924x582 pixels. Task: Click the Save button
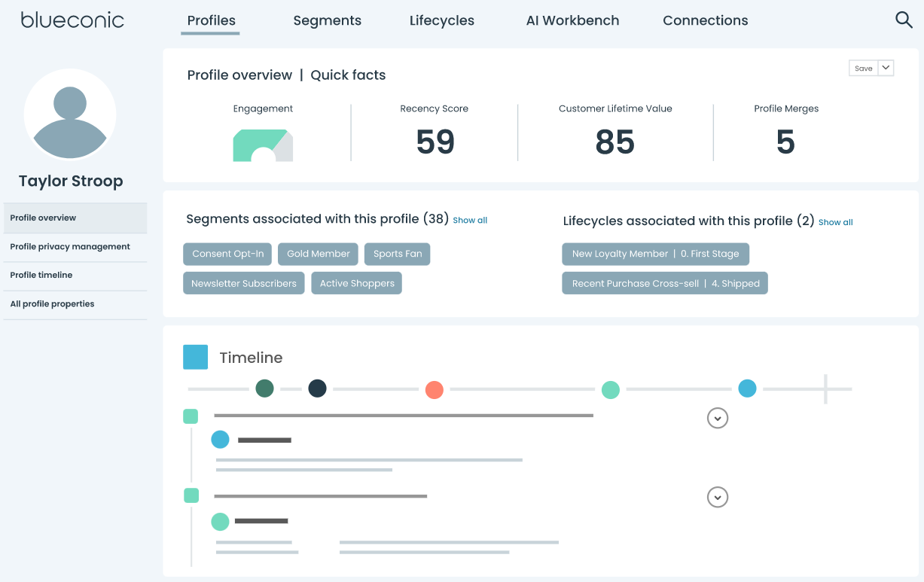pos(863,68)
